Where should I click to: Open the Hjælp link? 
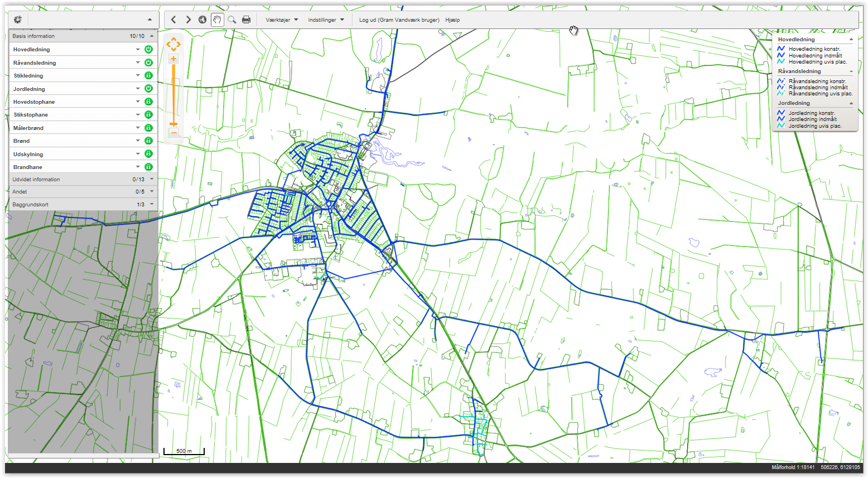pyautogui.click(x=452, y=20)
